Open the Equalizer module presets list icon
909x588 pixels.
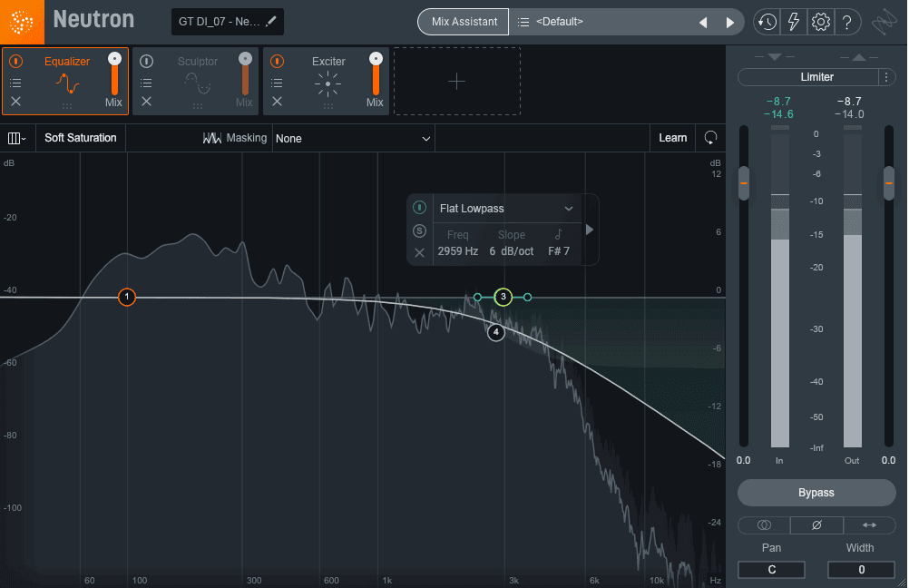coord(15,83)
